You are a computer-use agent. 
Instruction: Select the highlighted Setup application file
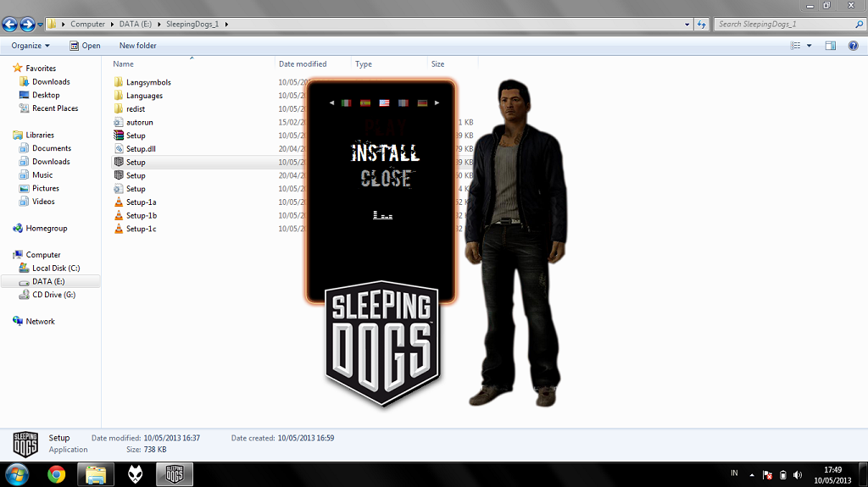[136, 162]
